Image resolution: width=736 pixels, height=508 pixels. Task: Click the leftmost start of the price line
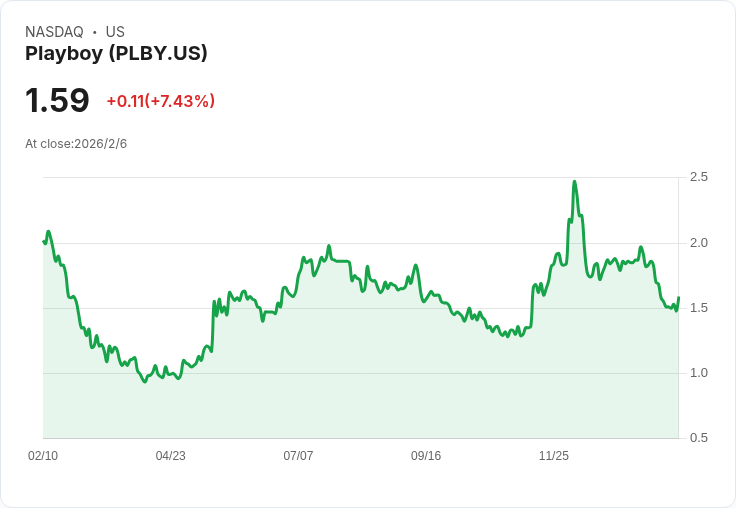tap(44, 241)
